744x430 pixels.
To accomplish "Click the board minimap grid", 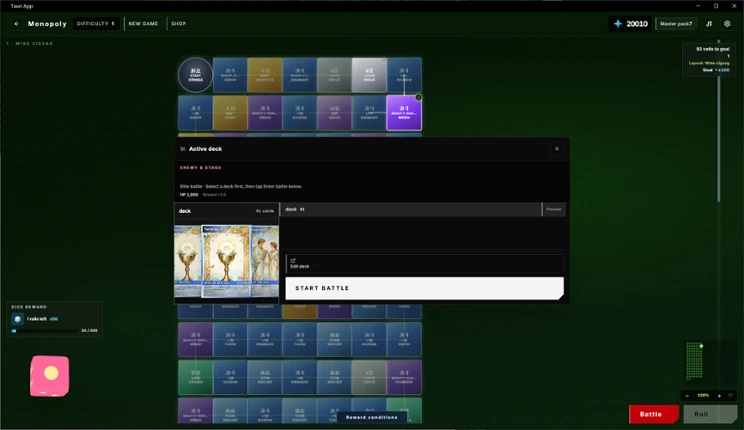I will pyautogui.click(x=695, y=361).
